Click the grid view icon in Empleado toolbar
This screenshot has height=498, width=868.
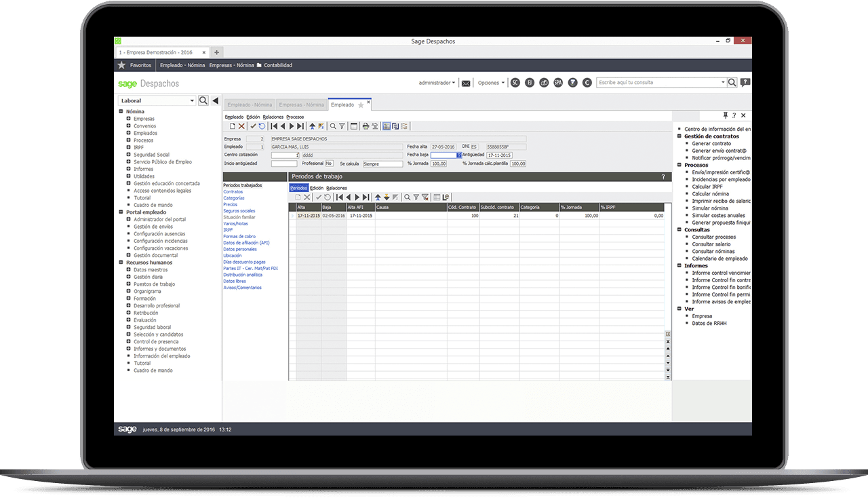point(354,126)
